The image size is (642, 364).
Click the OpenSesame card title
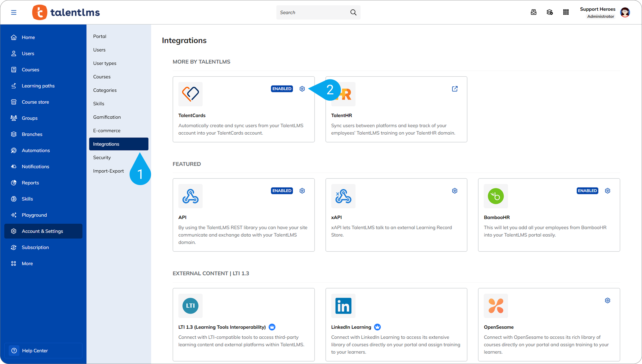[x=499, y=327]
